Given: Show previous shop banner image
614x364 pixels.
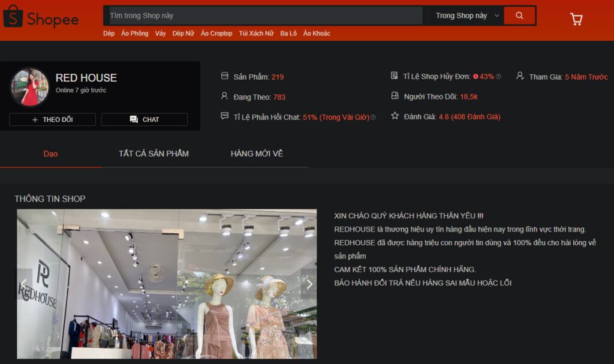Looking at the screenshot, I should [x=24, y=284].
